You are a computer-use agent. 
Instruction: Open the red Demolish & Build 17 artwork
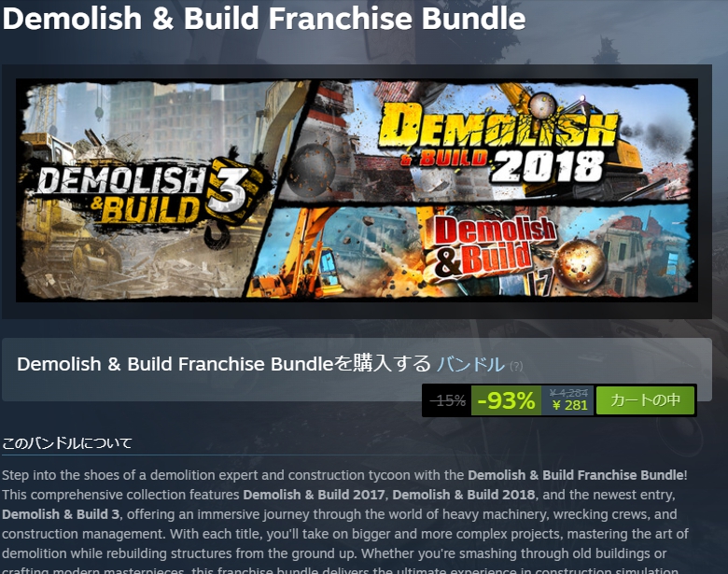(495, 253)
